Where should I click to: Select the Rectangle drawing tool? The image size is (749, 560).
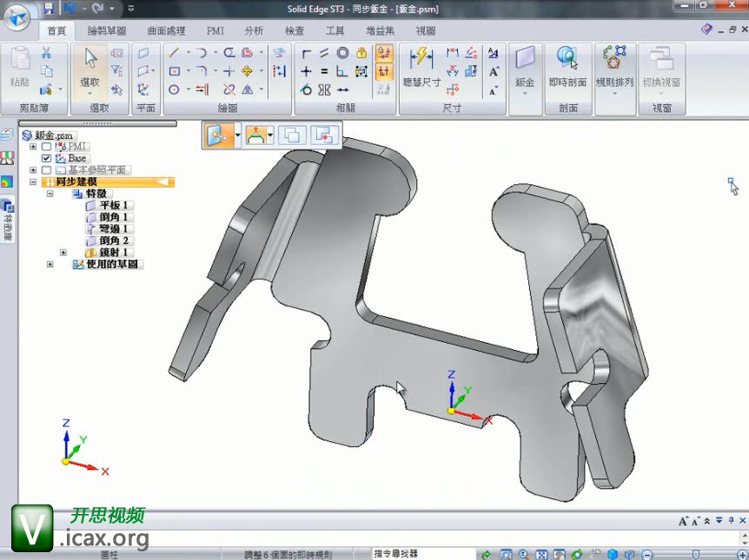(x=175, y=71)
